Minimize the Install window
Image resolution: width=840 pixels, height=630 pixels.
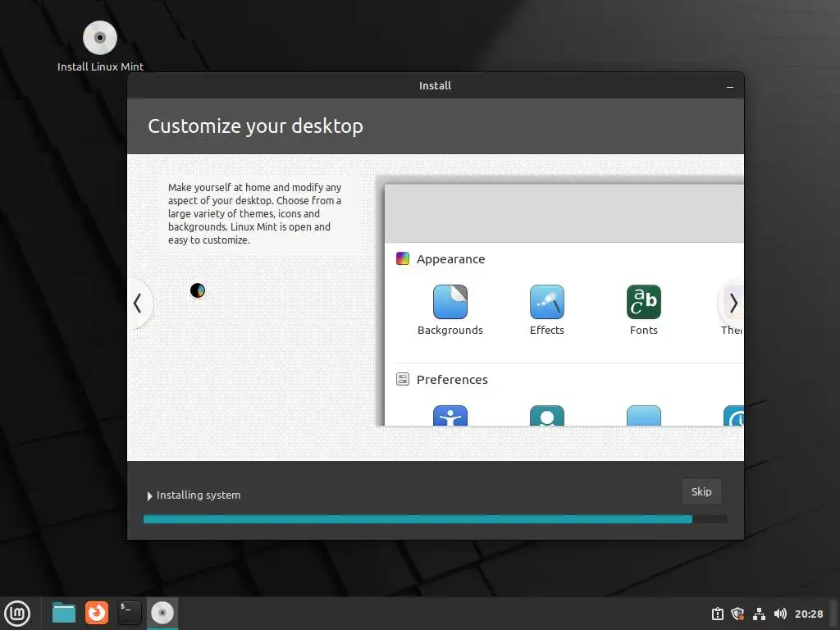tap(729, 86)
